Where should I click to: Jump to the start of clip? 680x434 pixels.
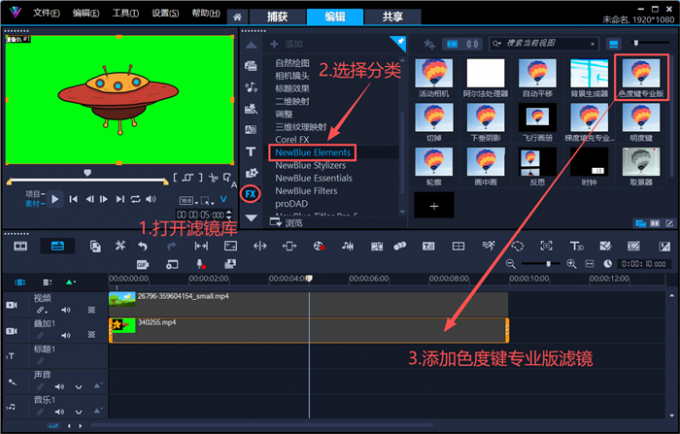(73, 199)
